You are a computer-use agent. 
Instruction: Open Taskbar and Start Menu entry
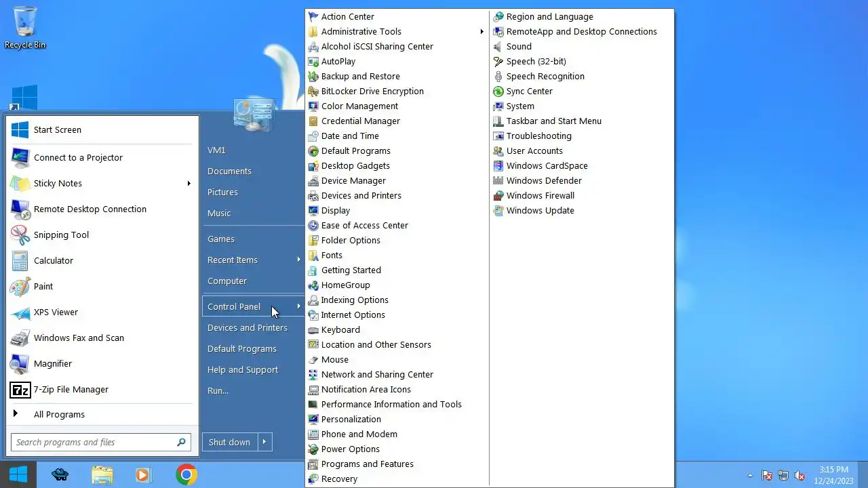point(554,121)
